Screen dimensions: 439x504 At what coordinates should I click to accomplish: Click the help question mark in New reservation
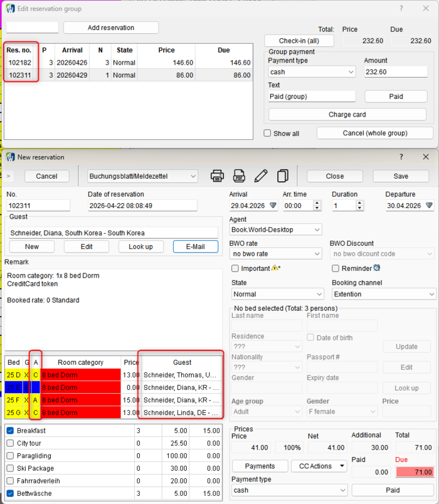[x=401, y=157]
